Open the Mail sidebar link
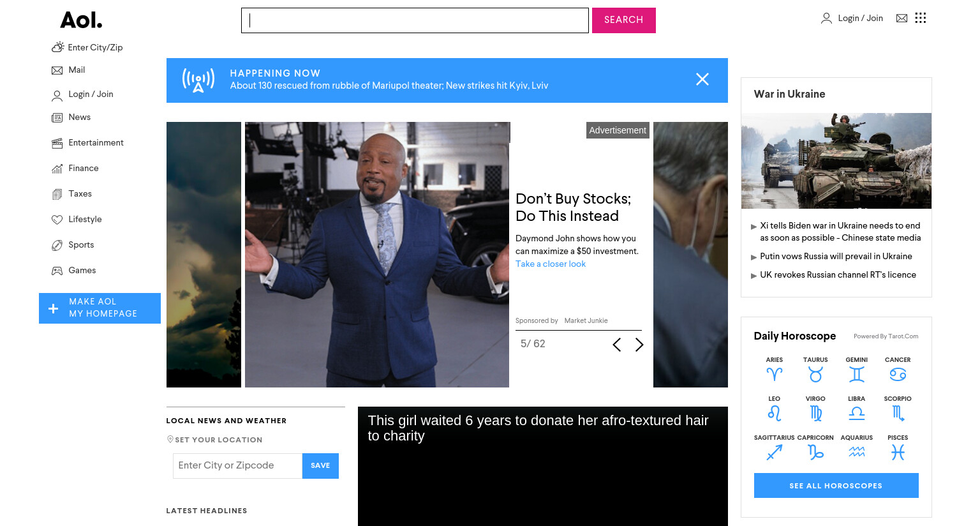Image resolution: width=980 pixels, height=526 pixels. coord(77,70)
